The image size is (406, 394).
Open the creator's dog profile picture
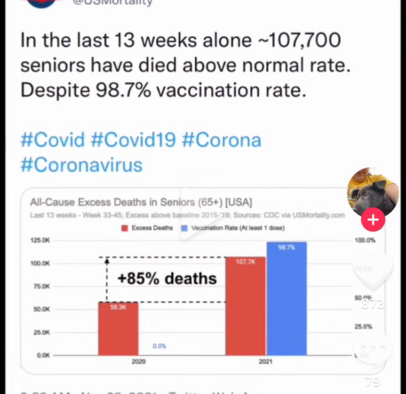[373, 193]
